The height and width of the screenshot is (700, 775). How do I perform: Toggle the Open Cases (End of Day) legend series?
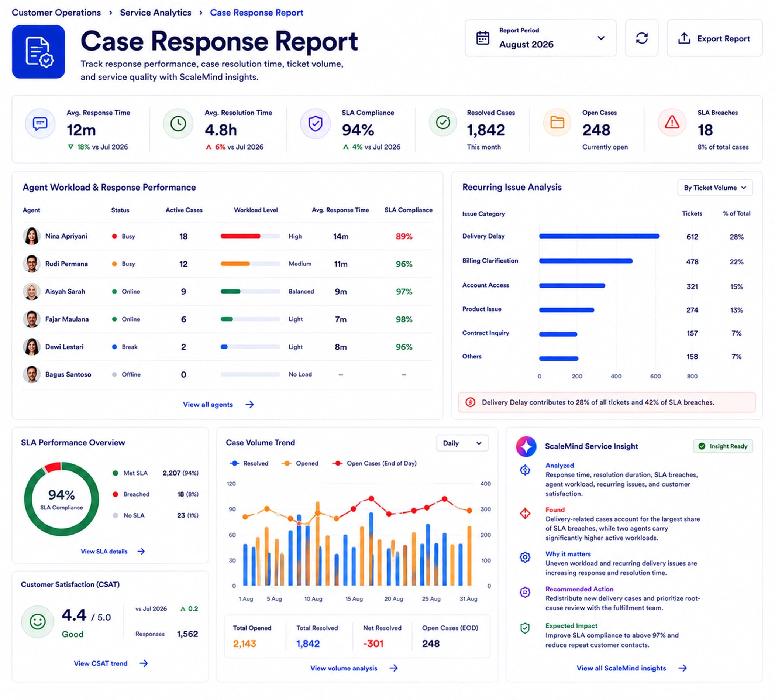tap(375, 463)
